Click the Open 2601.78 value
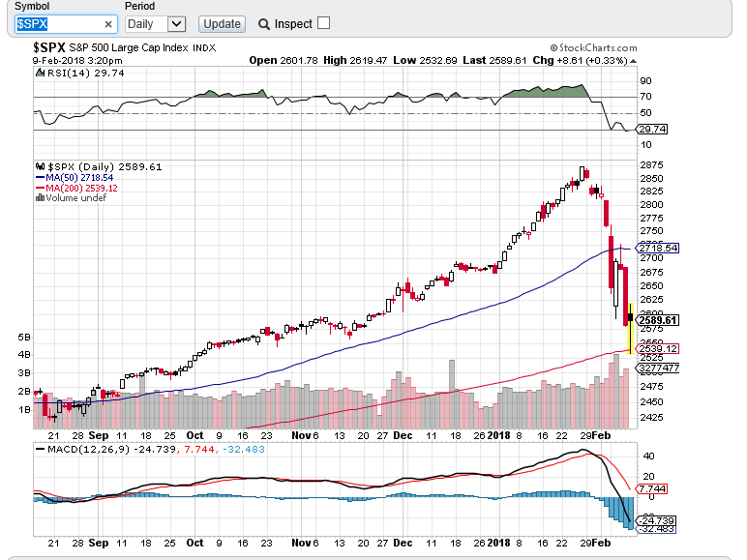747x560 pixels. [283, 61]
